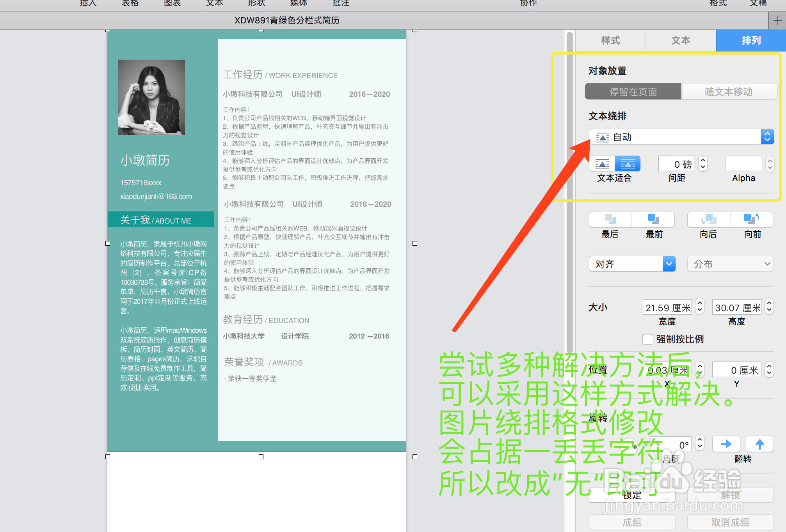Switch object placement to 随文本移动
The height and width of the screenshot is (532, 786).
(729, 91)
